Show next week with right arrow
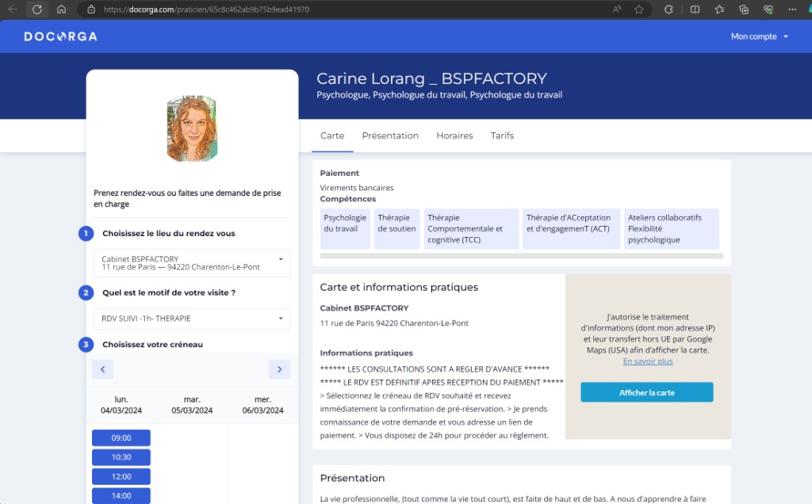 [x=279, y=369]
